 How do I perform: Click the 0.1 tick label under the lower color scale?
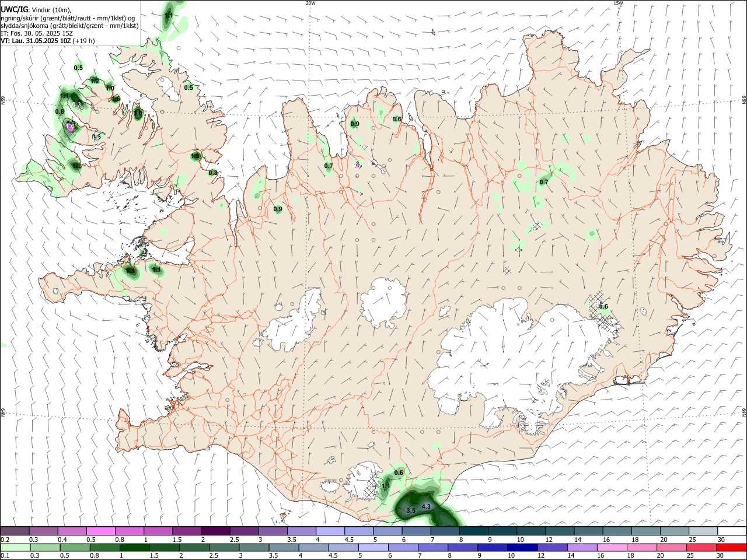(5, 555)
